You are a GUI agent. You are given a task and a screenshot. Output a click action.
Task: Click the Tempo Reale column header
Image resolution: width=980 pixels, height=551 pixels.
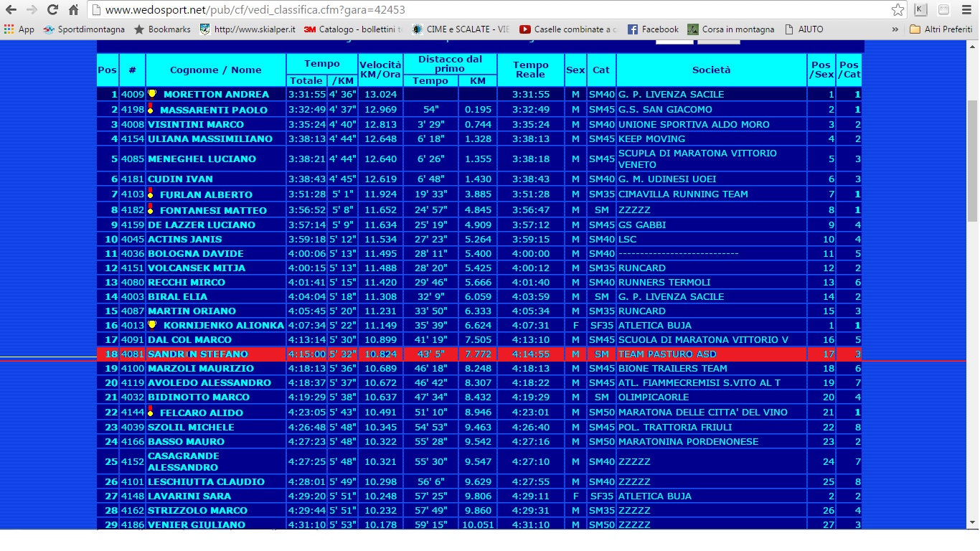tap(531, 70)
